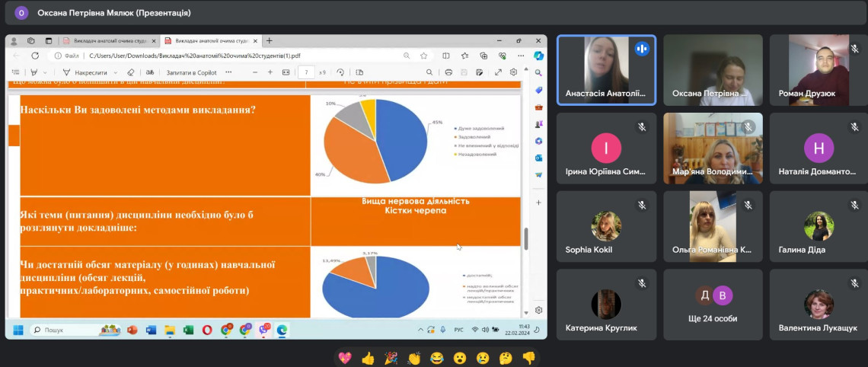The height and width of the screenshot is (367, 868).
Task: Zoom out the PDF with minus button
Action: coord(255,72)
